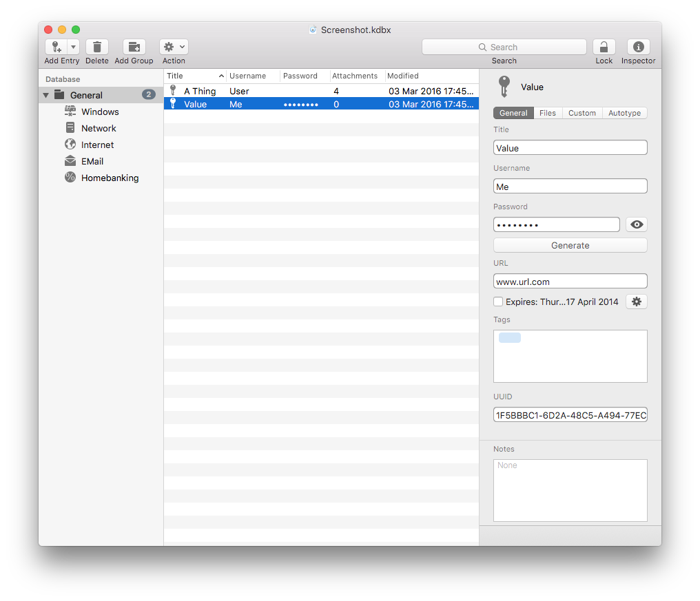700x601 pixels.
Task: Click the Search field
Action: 504,47
